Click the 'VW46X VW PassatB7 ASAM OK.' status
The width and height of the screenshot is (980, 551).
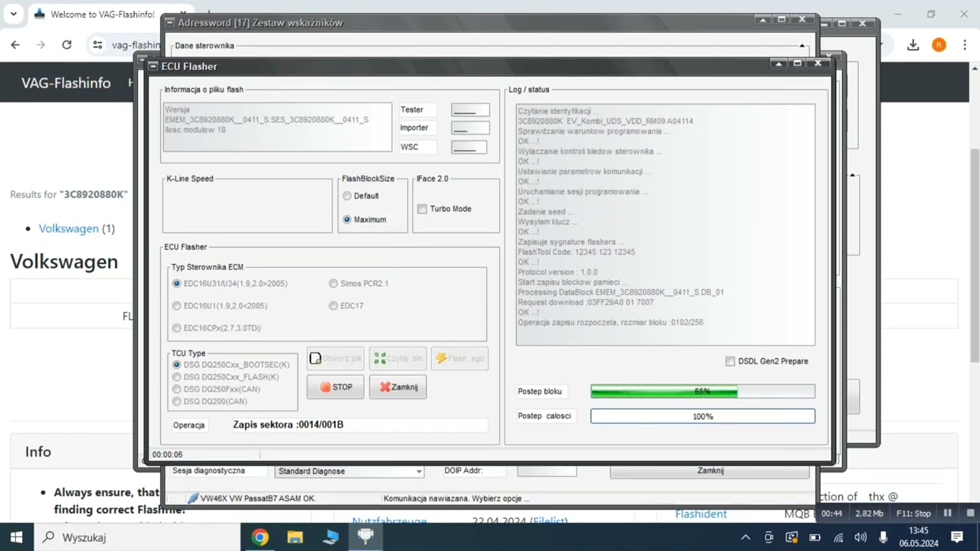[x=258, y=498]
